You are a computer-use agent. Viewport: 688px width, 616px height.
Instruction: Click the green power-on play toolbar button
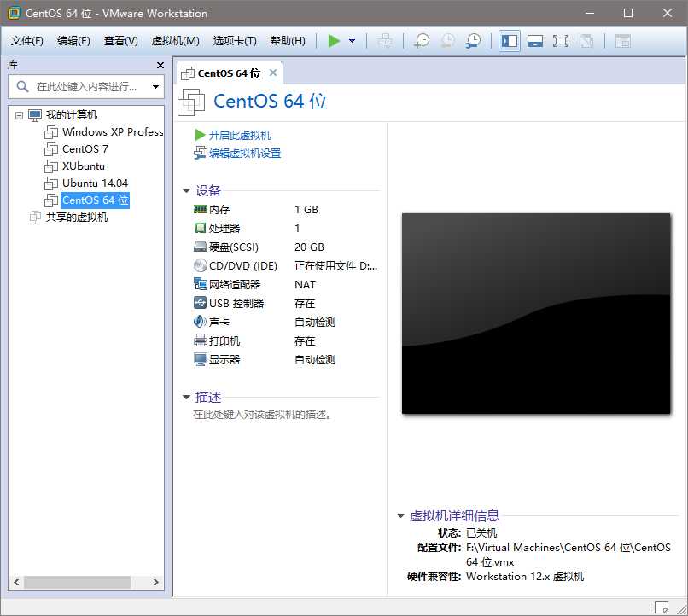(334, 41)
